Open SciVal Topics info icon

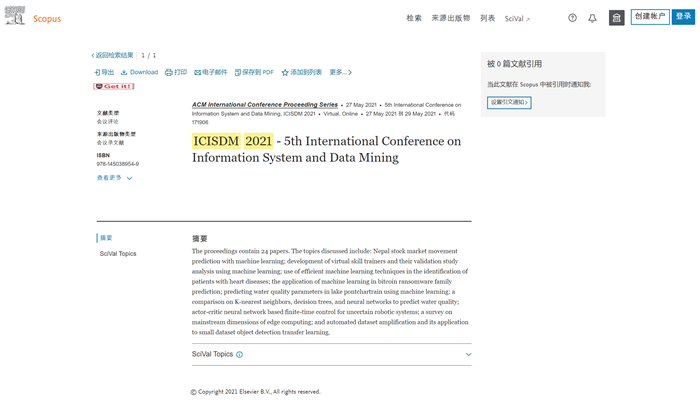click(x=239, y=355)
